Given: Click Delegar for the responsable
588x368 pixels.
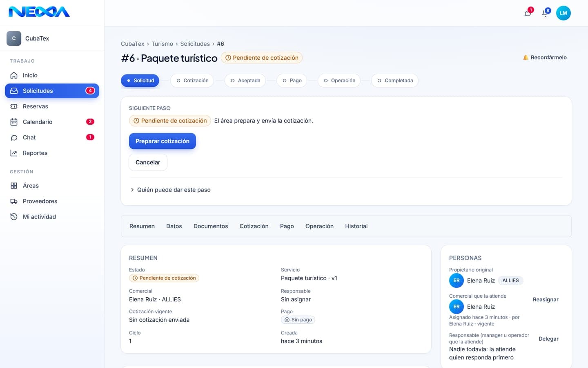Looking at the screenshot, I should 548,339.
